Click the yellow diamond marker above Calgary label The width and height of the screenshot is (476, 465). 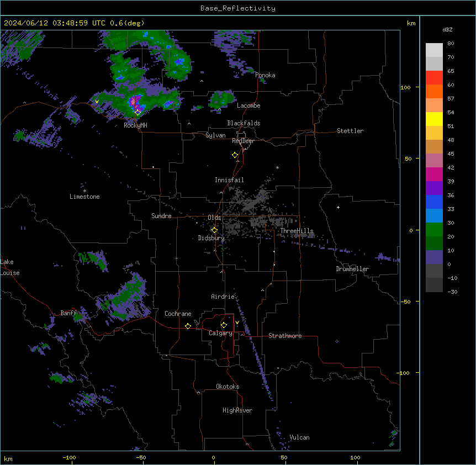224,325
